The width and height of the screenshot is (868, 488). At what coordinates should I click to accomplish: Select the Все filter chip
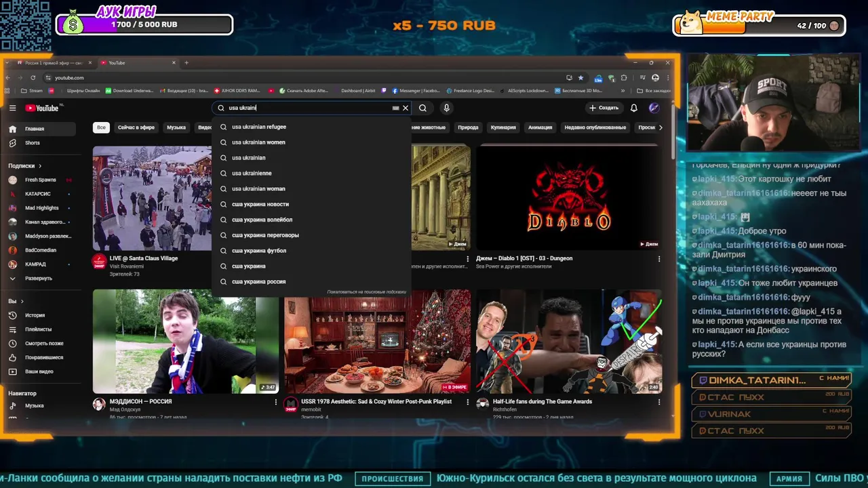(x=101, y=127)
